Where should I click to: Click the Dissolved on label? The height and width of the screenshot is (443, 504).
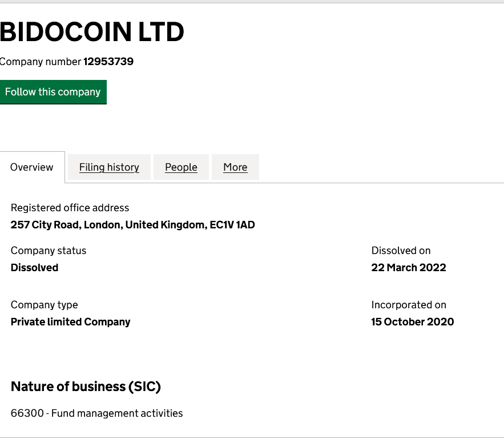[401, 251]
